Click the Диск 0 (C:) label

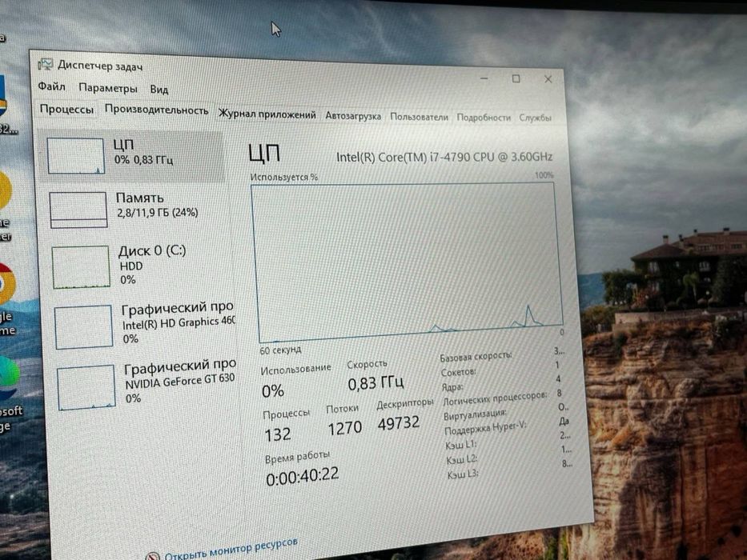pyautogui.click(x=152, y=250)
